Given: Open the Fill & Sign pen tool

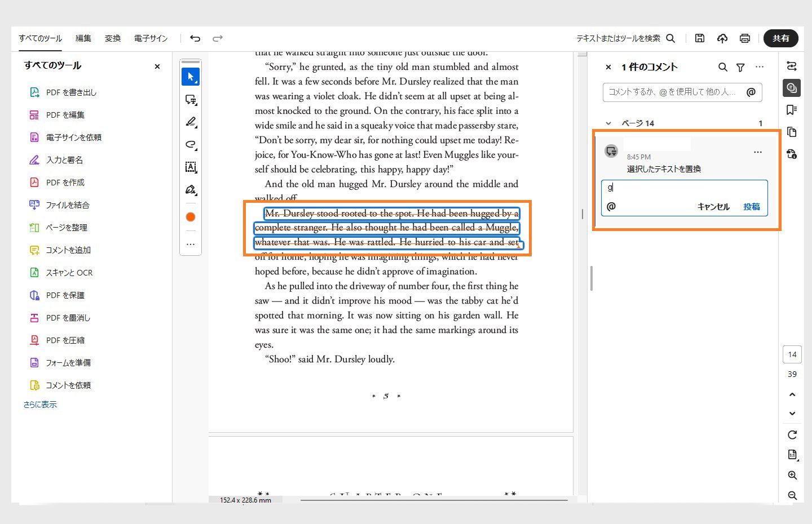Looking at the screenshot, I should (x=191, y=189).
